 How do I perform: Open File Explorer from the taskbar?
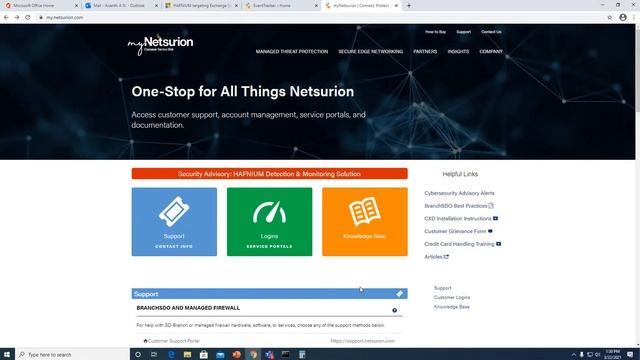(187, 354)
